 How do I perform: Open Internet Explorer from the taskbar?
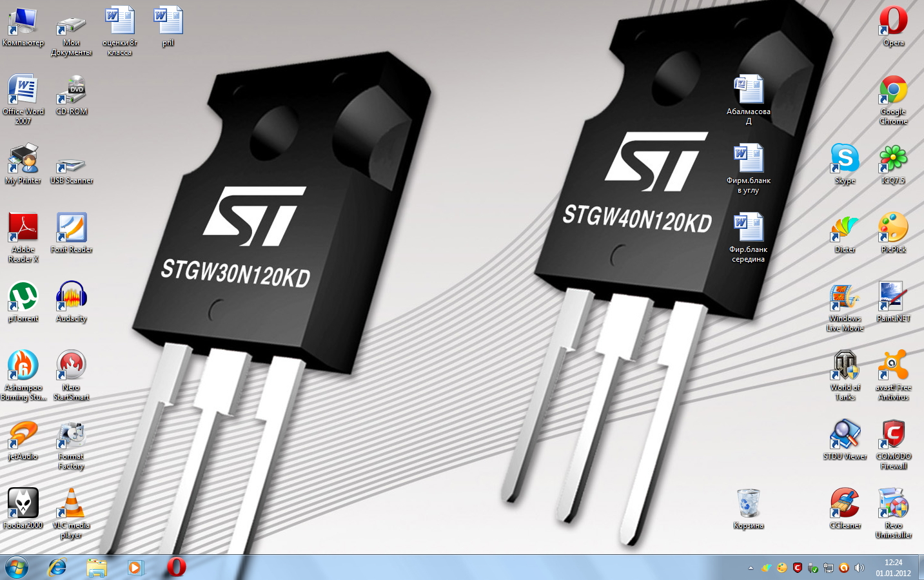[57, 567]
